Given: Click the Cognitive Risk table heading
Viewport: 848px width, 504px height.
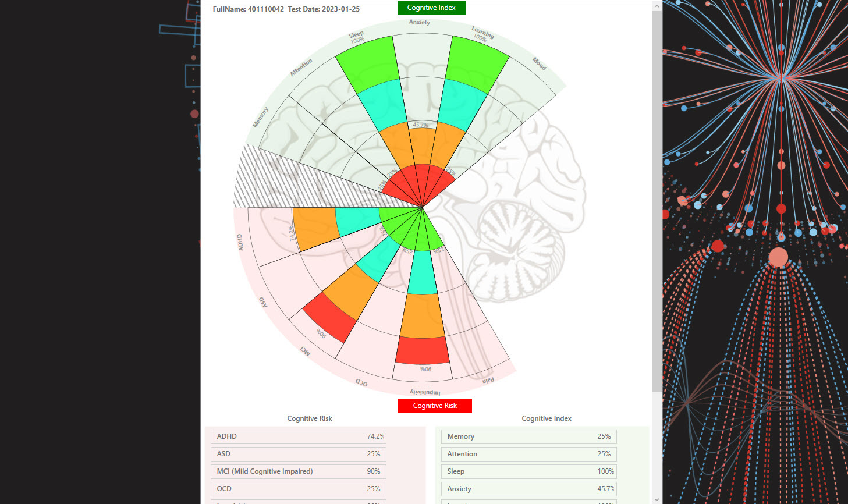Looking at the screenshot, I should (x=310, y=418).
